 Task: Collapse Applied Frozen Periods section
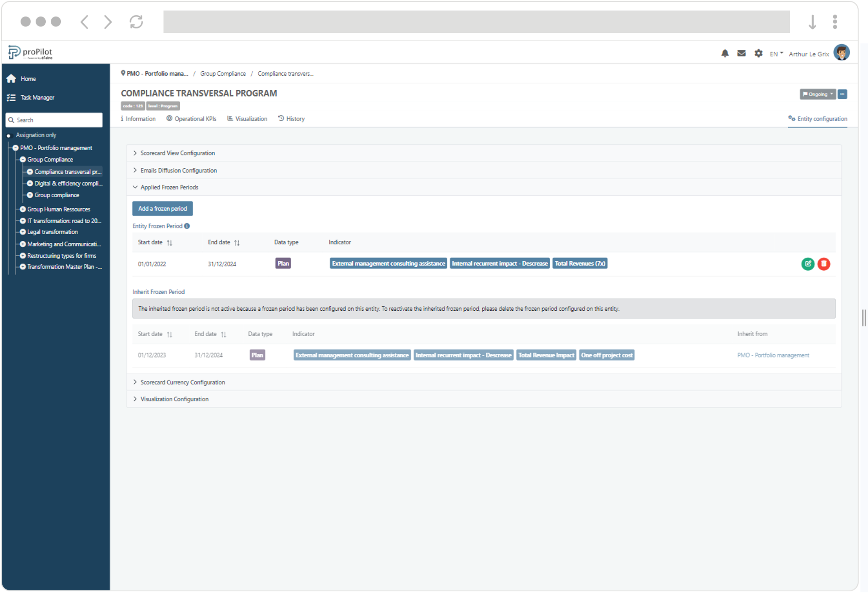[x=169, y=187]
